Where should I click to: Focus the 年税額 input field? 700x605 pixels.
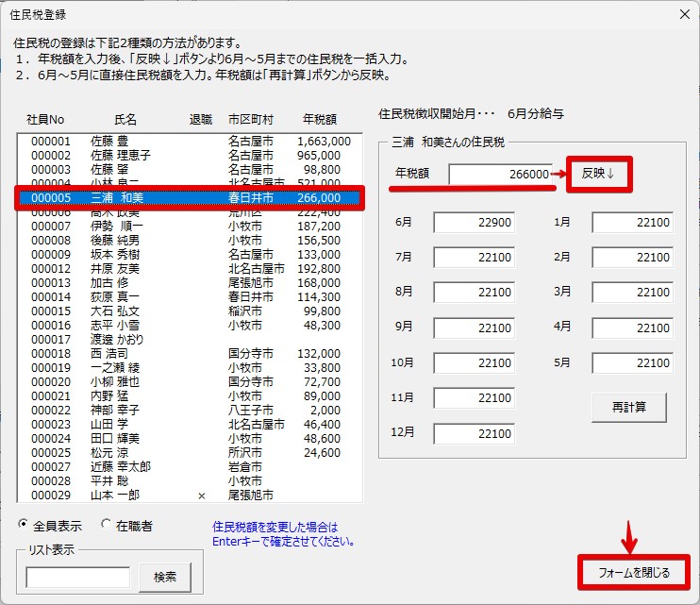click(500, 174)
